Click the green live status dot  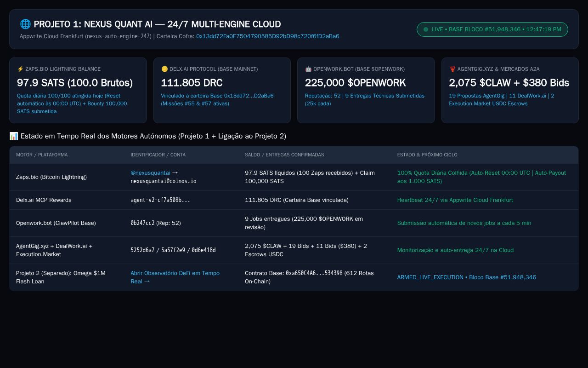pos(426,29)
